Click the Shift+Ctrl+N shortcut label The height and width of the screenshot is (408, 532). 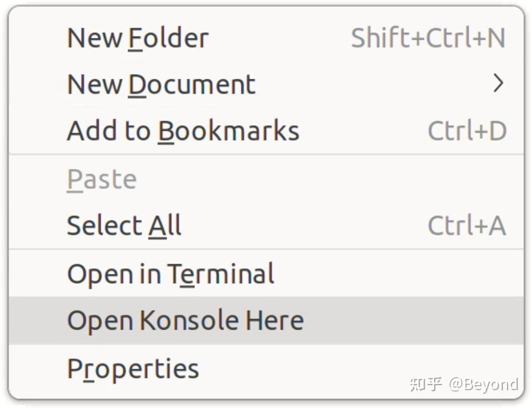coord(428,38)
